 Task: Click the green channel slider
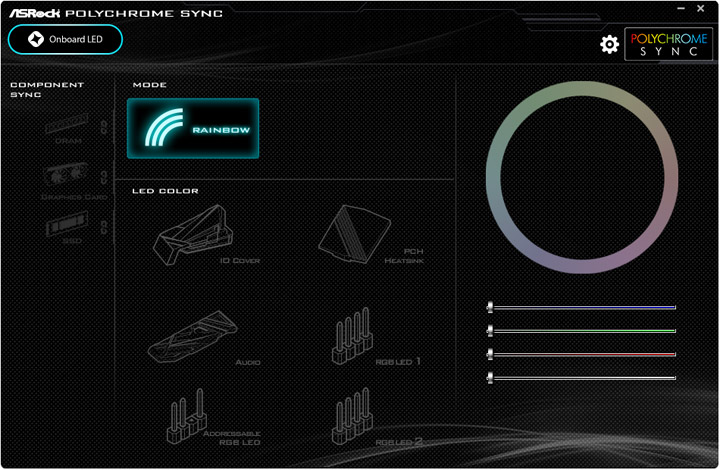[x=581, y=330]
